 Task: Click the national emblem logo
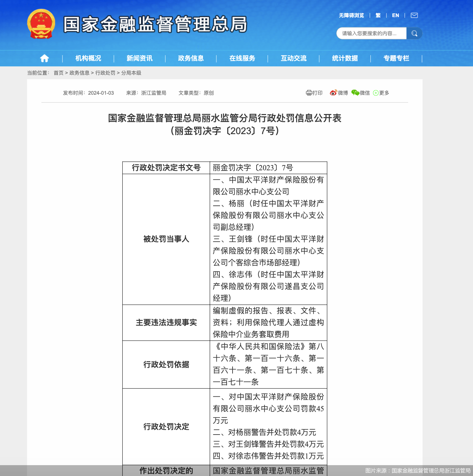pyautogui.click(x=41, y=24)
